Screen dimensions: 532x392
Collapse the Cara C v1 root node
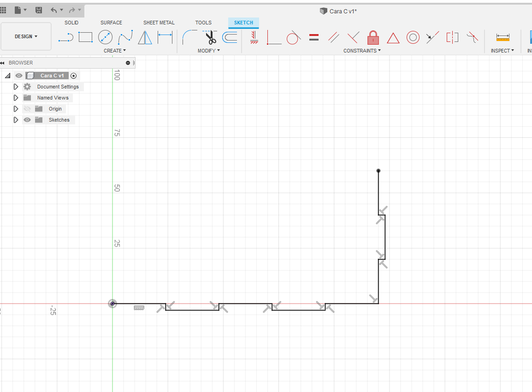tap(8, 76)
